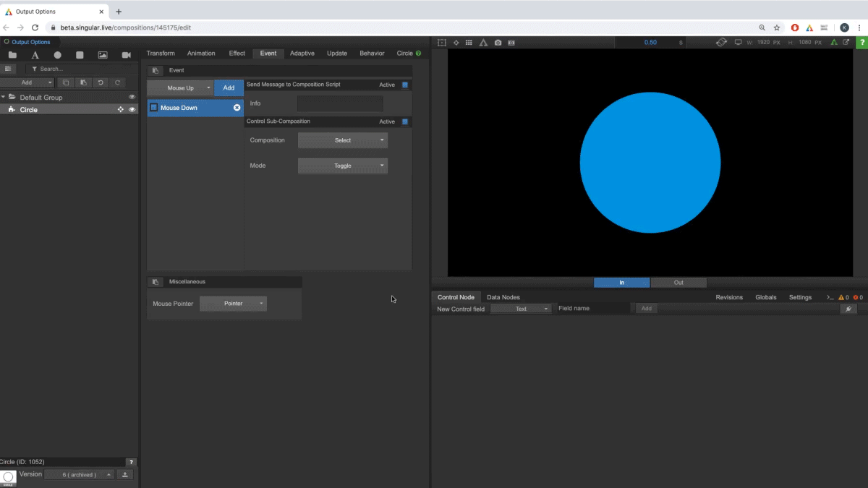Click the paste icon in tree toolbar
The height and width of the screenshot is (488, 868).
tap(83, 82)
